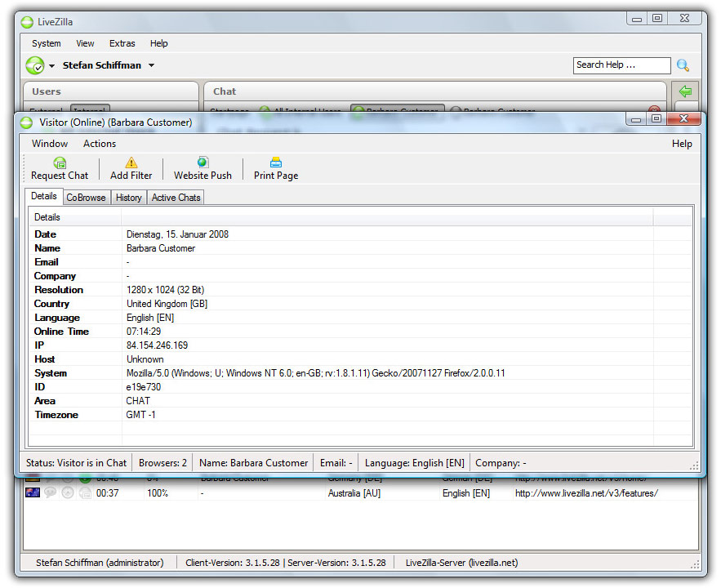The width and height of the screenshot is (721, 588).
Task: Expand the online status dropdown arrow
Action: coord(52,66)
